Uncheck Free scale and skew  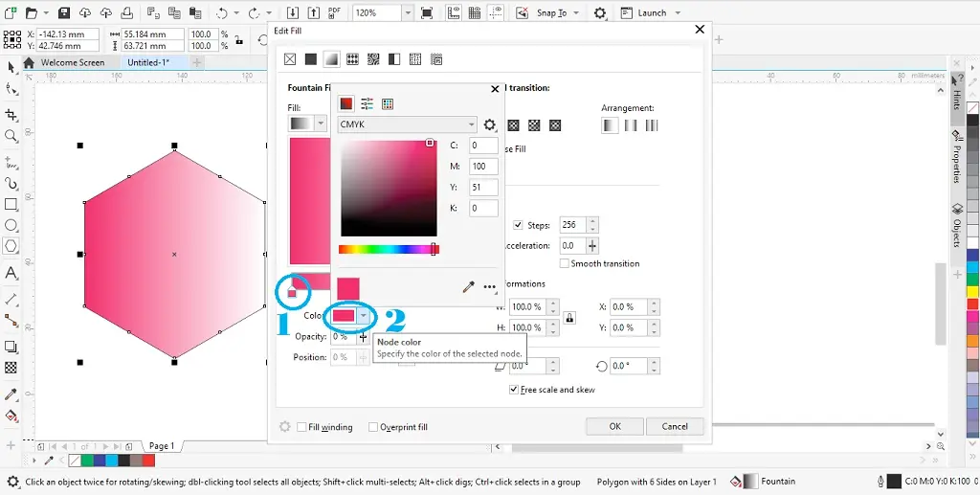[514, 390]
